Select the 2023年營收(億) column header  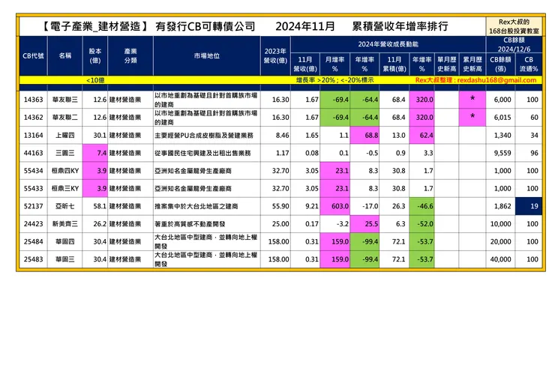click(x=275, y=56)
